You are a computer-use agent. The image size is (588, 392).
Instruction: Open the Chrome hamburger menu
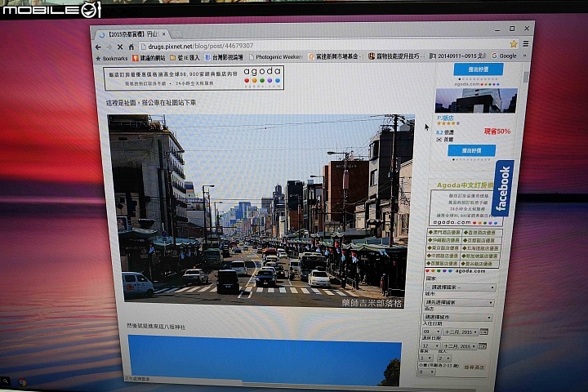coord(526,43)
